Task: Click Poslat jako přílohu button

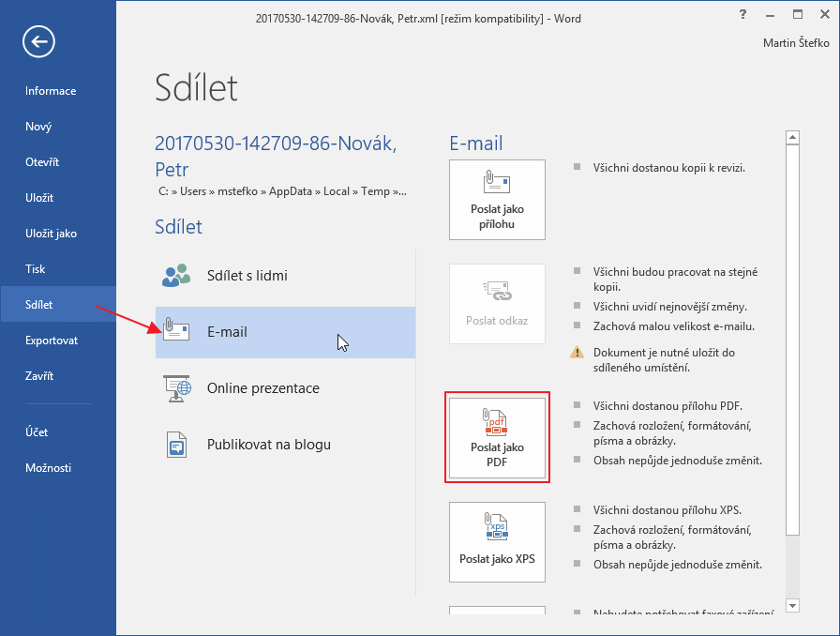Action: pyautogui.click(x=497, y=200)
